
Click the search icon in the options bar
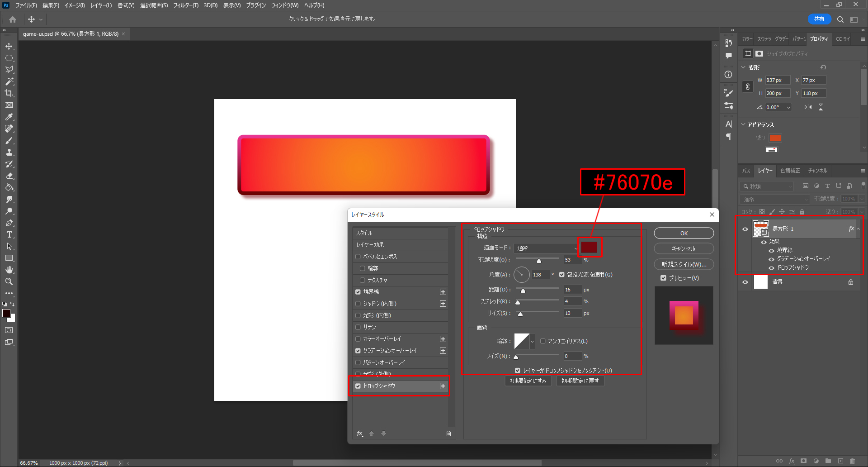tap(840, 19)
